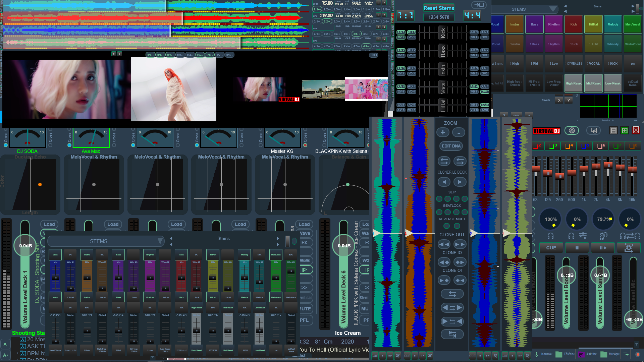Click the headphones with loop arrow icon
The image size is (644, 362).
point(603,236)
